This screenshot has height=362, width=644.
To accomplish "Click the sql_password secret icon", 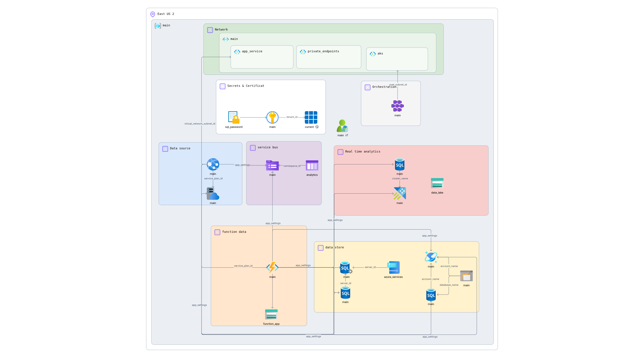I will pos(234,117).
